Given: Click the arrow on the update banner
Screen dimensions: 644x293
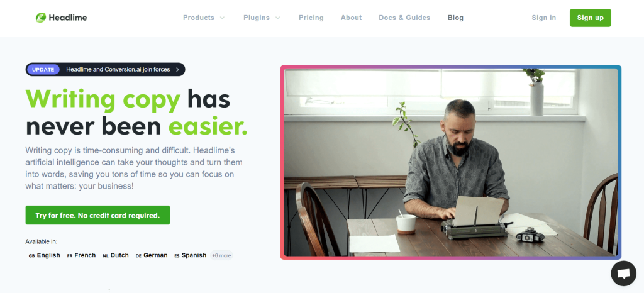Looking at the screenshot, I should [177, 69].
